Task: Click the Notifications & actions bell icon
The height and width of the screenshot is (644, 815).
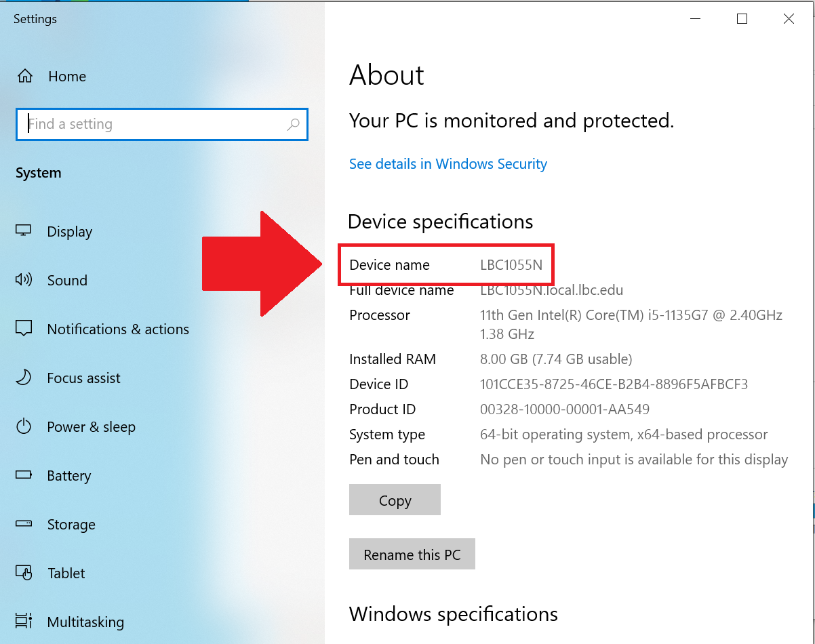Action: [23, 329]
